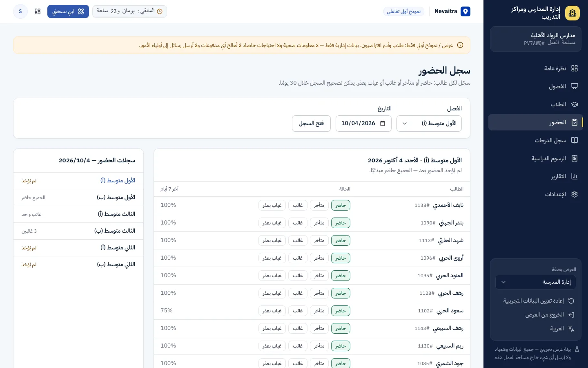This screenshot has width=588, height=368.
Task: Open الثالث متوسط (ب) attendance record
Action: [x=78, y=231]
